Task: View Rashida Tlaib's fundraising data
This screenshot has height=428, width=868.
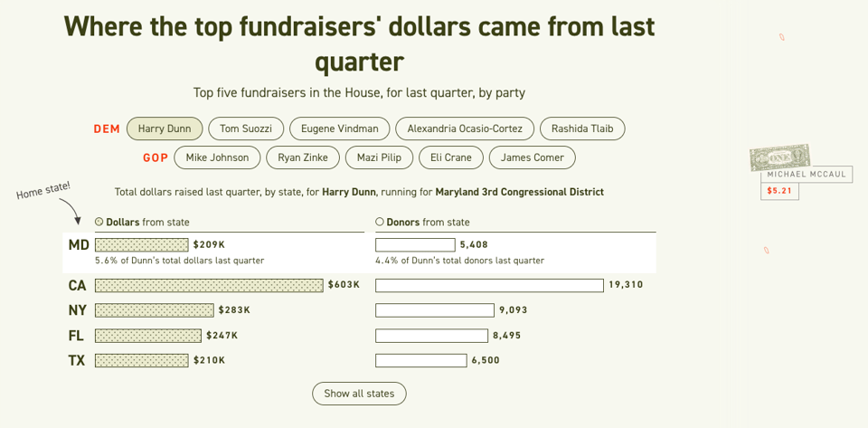Action: tap(582, 128)
